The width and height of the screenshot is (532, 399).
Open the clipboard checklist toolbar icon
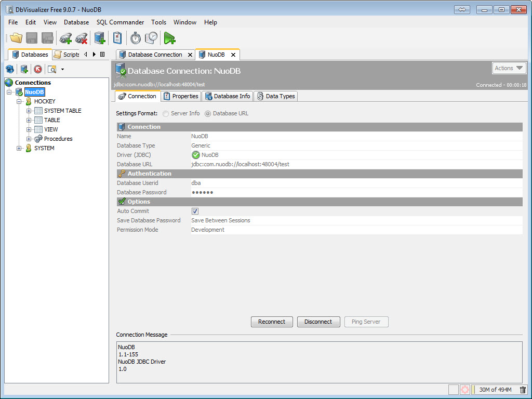[x=117, y=38]
